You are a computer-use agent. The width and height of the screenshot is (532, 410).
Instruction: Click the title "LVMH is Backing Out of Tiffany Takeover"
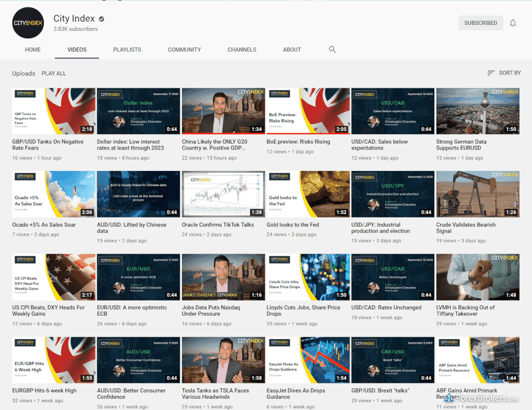tap(466, 311)
